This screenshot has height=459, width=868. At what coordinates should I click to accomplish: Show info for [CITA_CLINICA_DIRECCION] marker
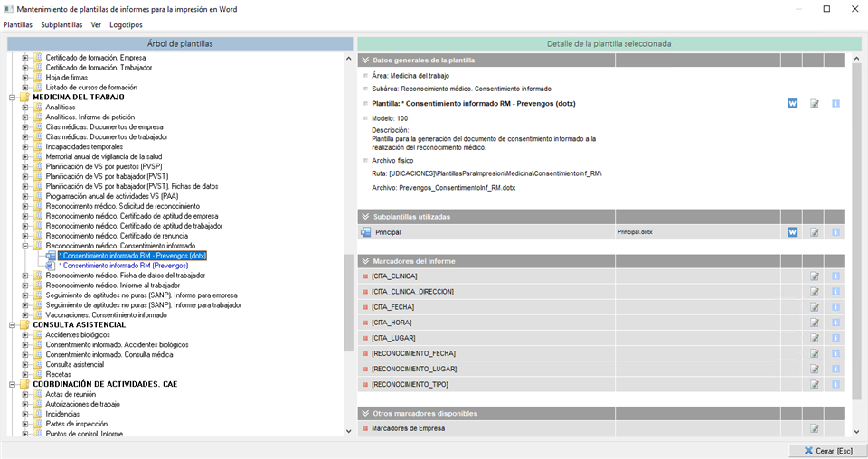[x=835, y=292]
